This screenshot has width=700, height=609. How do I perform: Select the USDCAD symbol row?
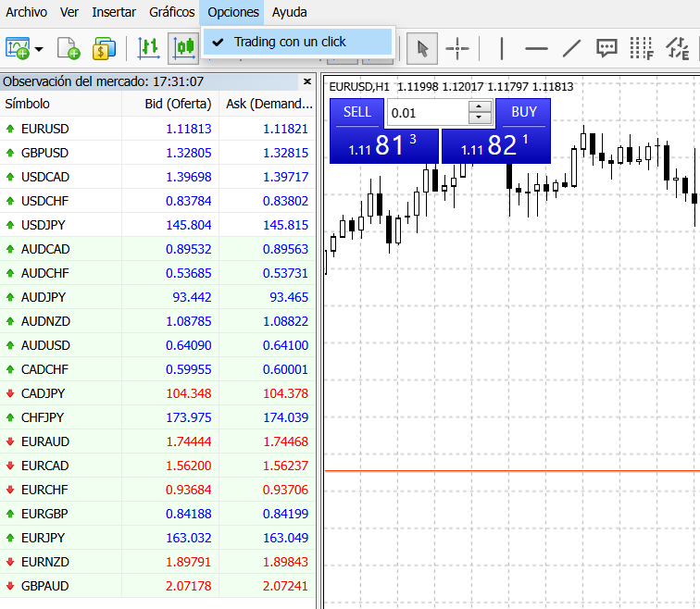[158, 177]
